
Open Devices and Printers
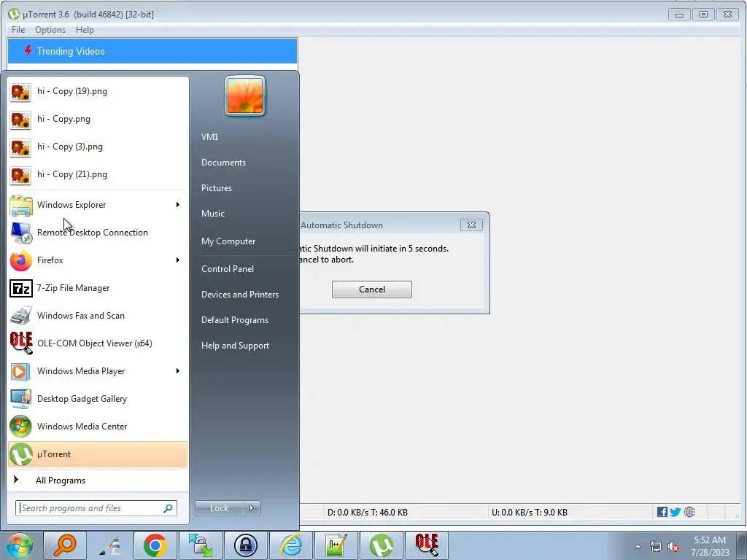[x=239, y=295]
